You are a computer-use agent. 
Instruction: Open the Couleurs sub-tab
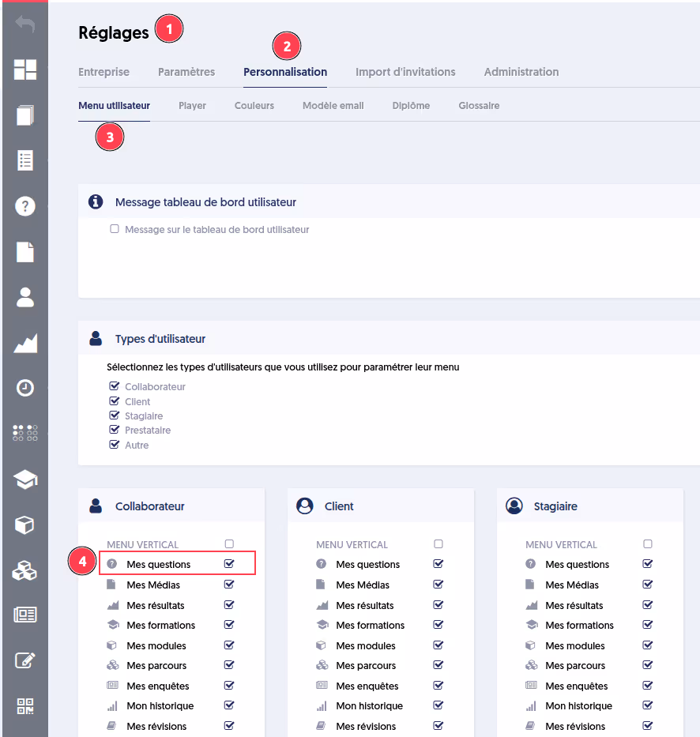click(254, 106)
